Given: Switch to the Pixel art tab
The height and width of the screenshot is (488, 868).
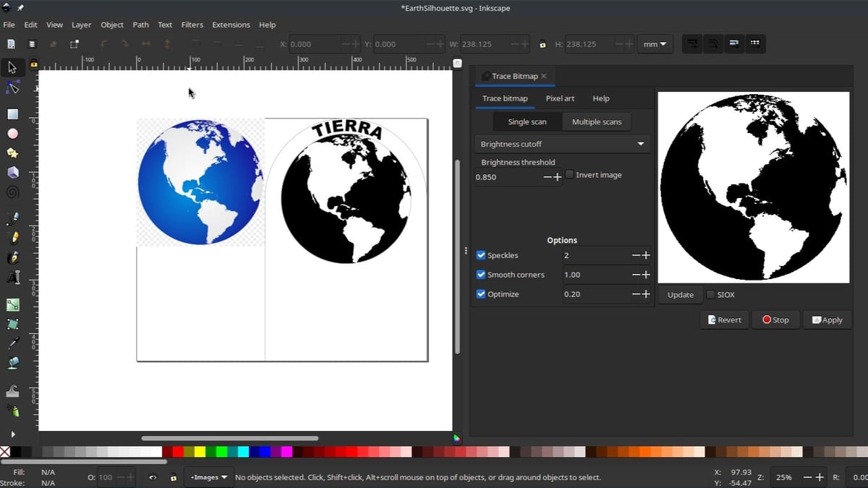Looking at the screenshot, I should tap(560, 98).
